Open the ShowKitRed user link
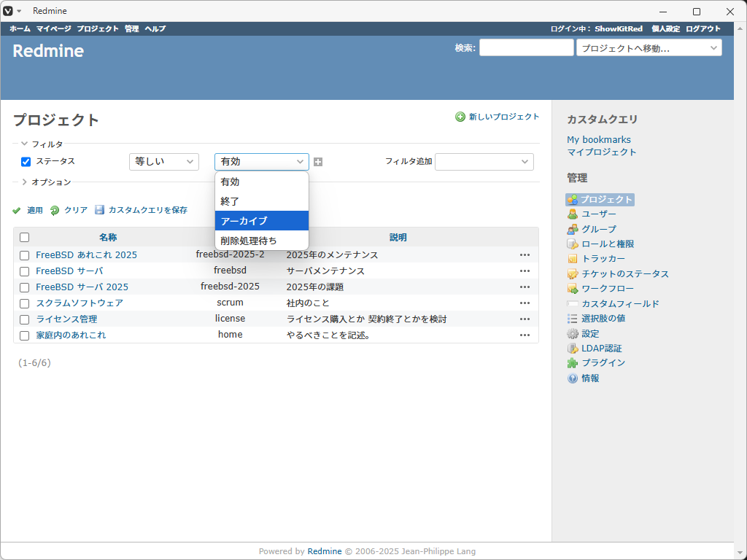747x560 pixels. (x=619, y=28)
